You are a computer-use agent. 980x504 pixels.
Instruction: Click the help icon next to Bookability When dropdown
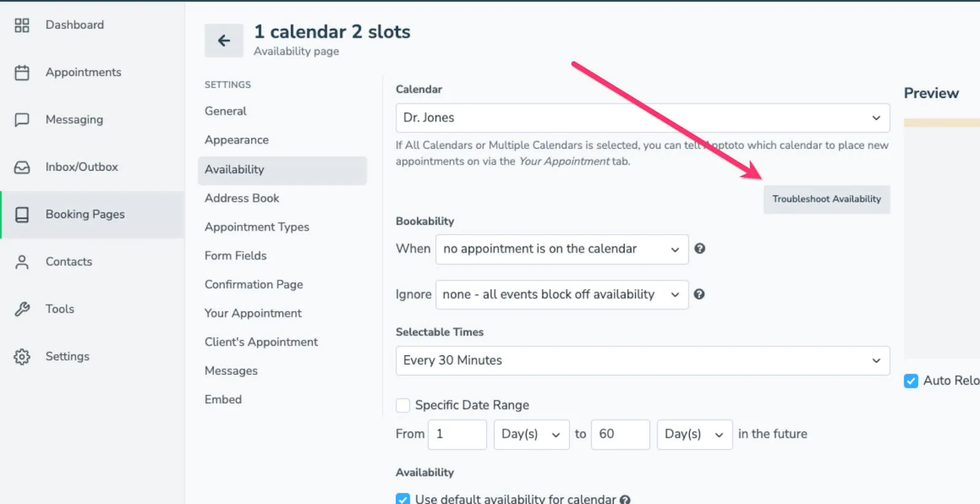[700, 249]
